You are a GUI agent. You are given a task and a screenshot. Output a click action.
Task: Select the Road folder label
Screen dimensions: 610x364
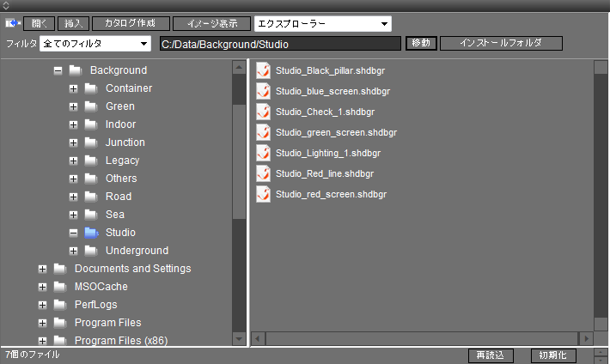click(x=119, y=197)
